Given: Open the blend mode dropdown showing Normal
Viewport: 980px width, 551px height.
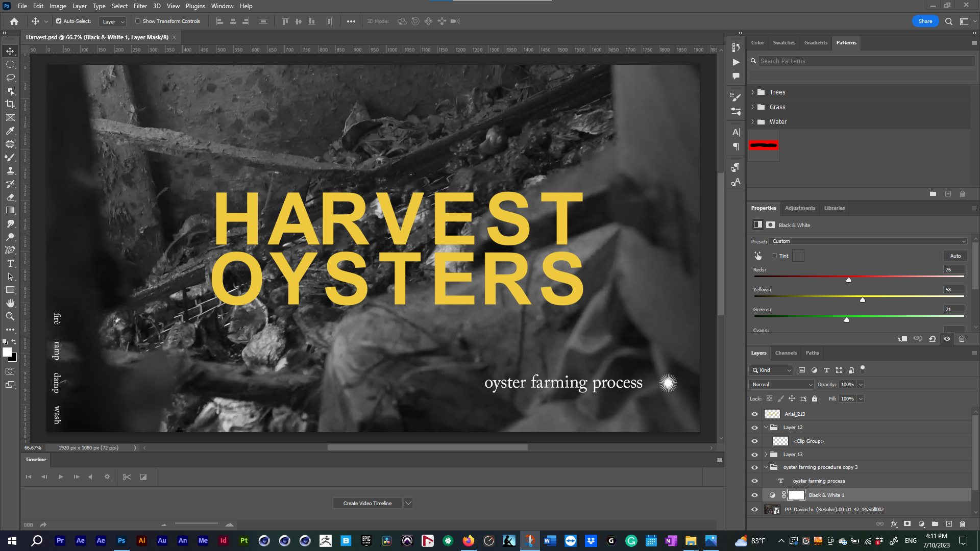Looking at the screenshot, I should point(780,384).
